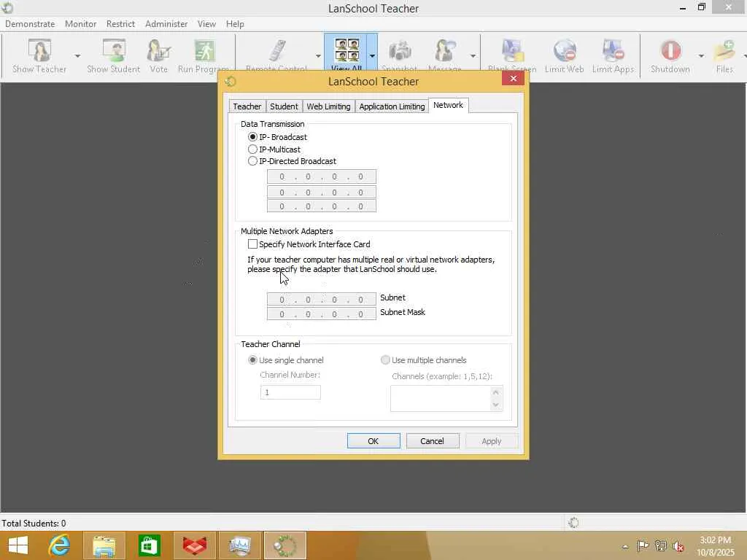
Task: Open the Administer menu
Action: coord(166,24)
